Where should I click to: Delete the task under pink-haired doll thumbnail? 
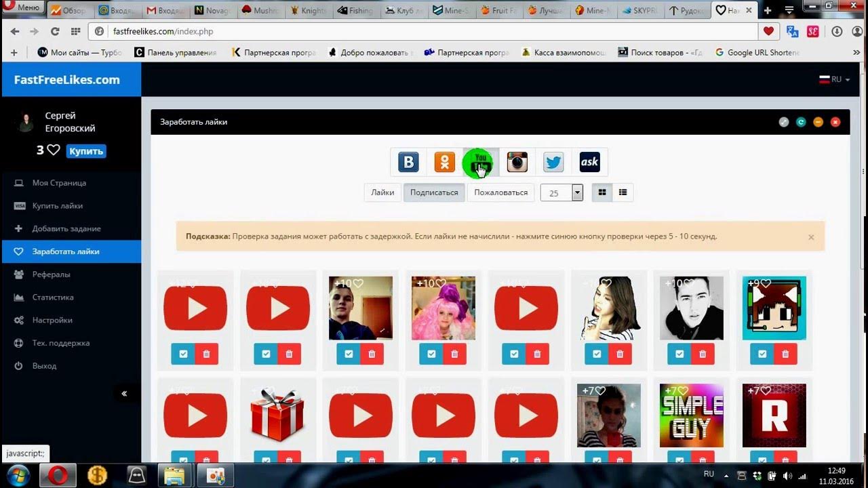454,354
